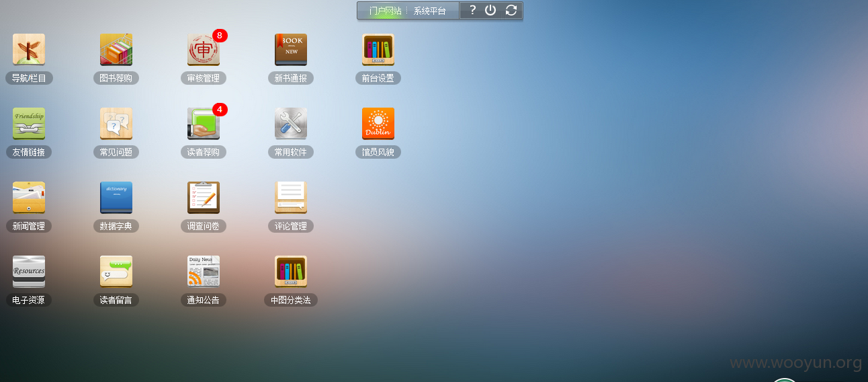Image resolution: width=868 pixels, height=382 pixels.
Task: Click the refresh arrows icon
Action: click(x=511, y=10)
